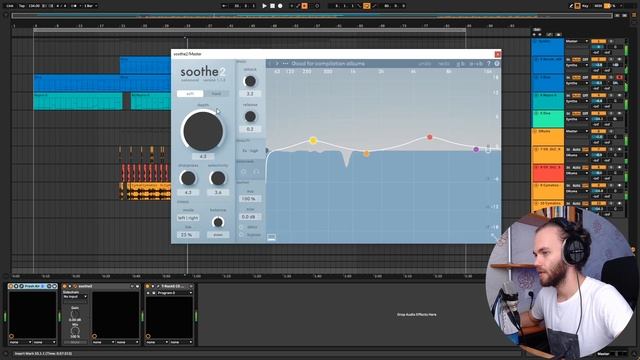Click the Gain knob in soothe2 device
Image resolution: width=640 pixels, height=360 pixels.
point(75,314)
